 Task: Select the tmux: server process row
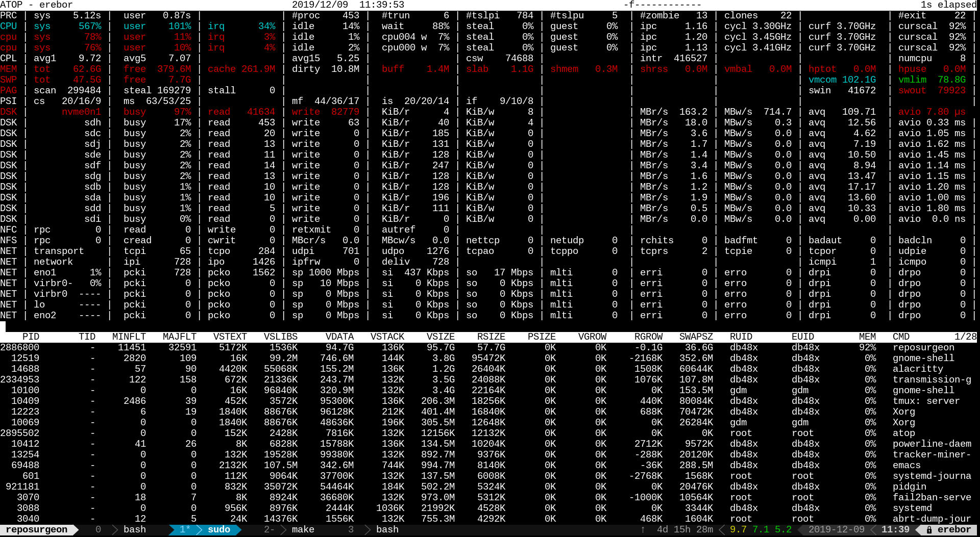point(488,401)
